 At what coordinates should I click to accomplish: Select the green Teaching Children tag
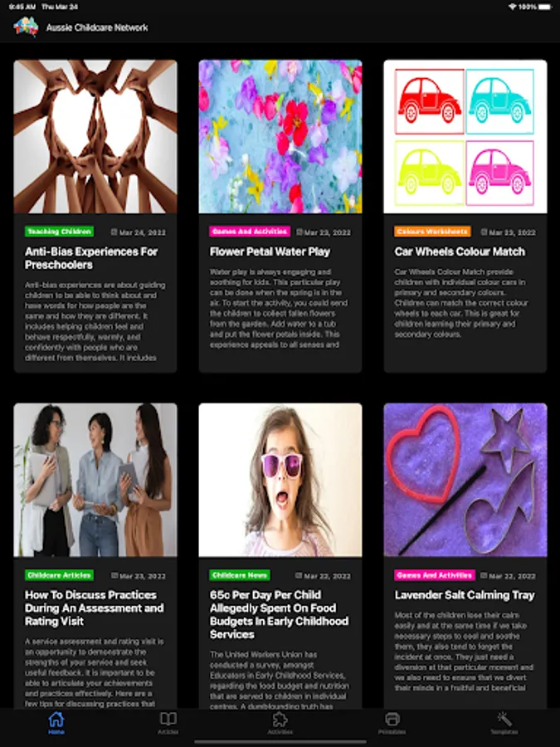(60, 232)
